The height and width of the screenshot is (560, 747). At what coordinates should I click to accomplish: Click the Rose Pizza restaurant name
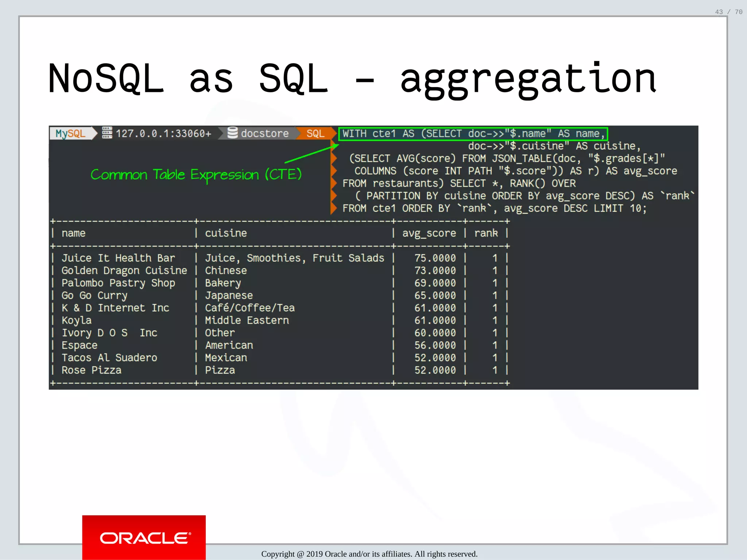click(x=91, y=370)
